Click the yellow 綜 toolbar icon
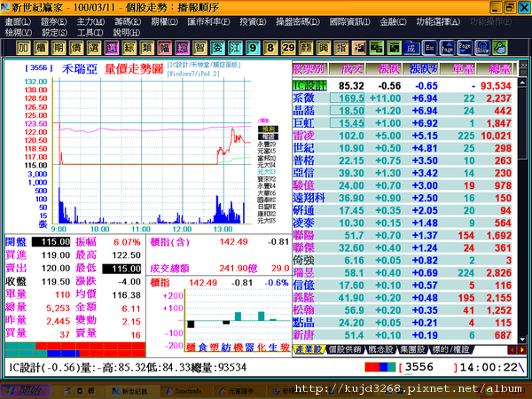The width and height of the screenshot is (532, 399). pyautogui.click(x=129, y=48)
